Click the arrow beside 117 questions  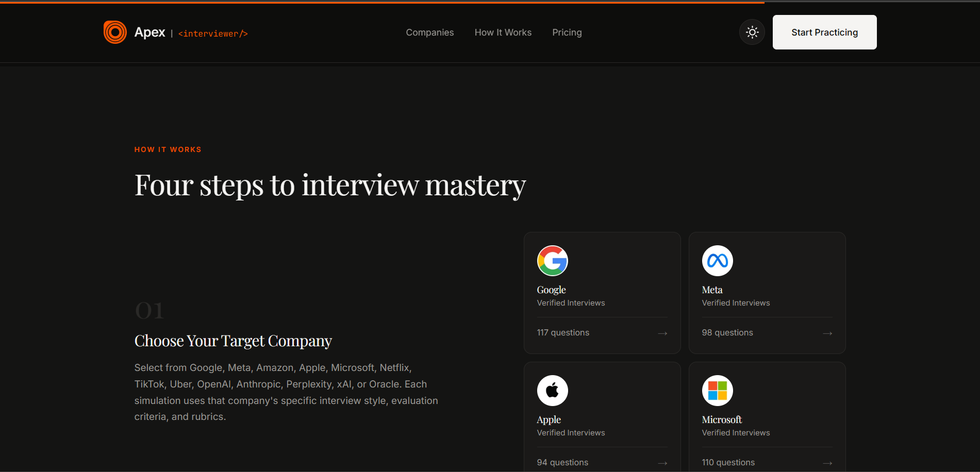point(662,333)
